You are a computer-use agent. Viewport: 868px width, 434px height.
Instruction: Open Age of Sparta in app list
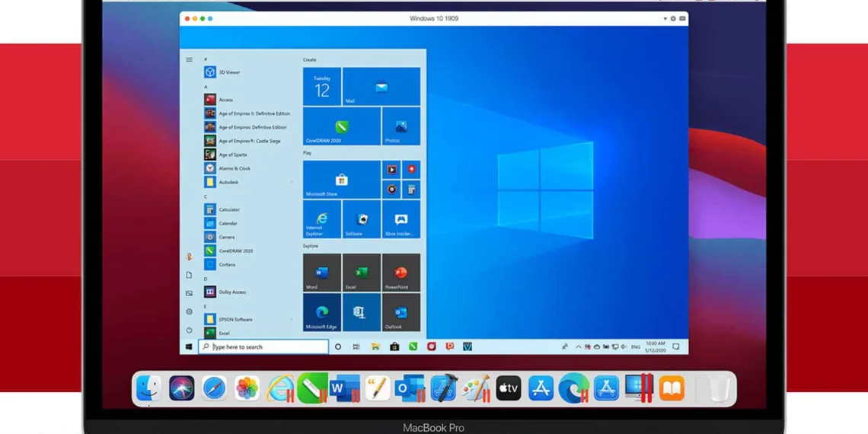point(226,155)
